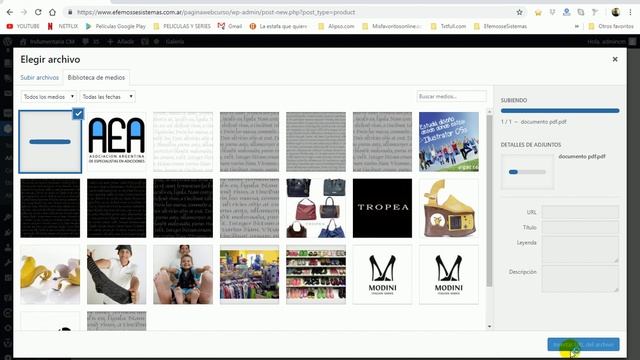This screenshot has width=640, height=360.
Task: Click the SUBIENDO upload progress bar
Action: click(560, 111)
